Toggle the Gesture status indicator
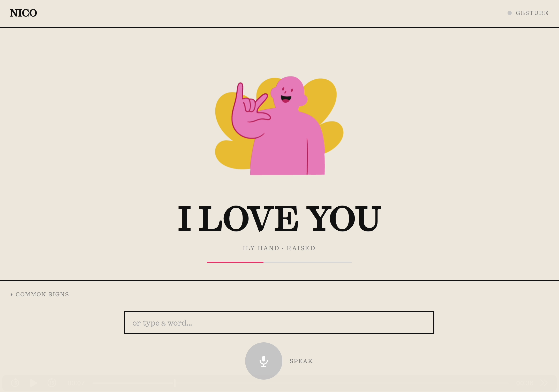Screen dimensions: 559x392 point(528,13)
